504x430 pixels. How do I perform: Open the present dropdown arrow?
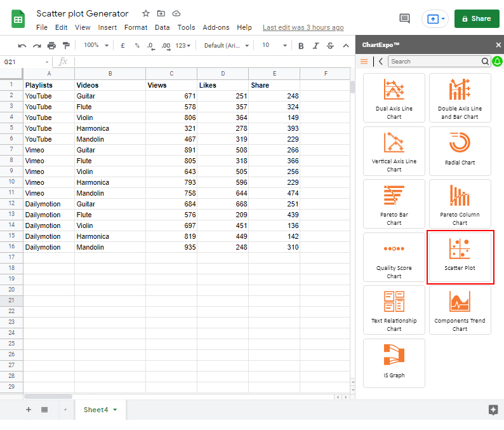(443, 18)
